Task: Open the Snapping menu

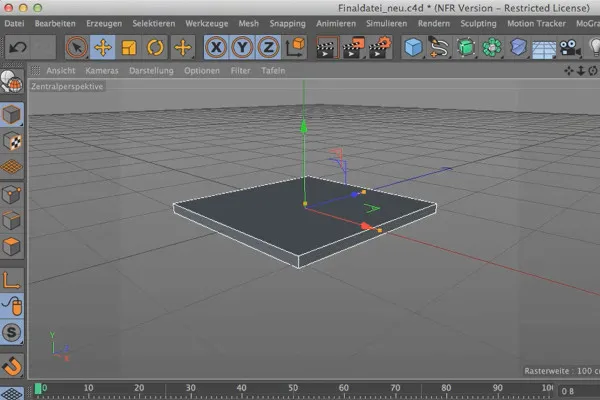Action: pyautogui.click(x=288, y=23)
